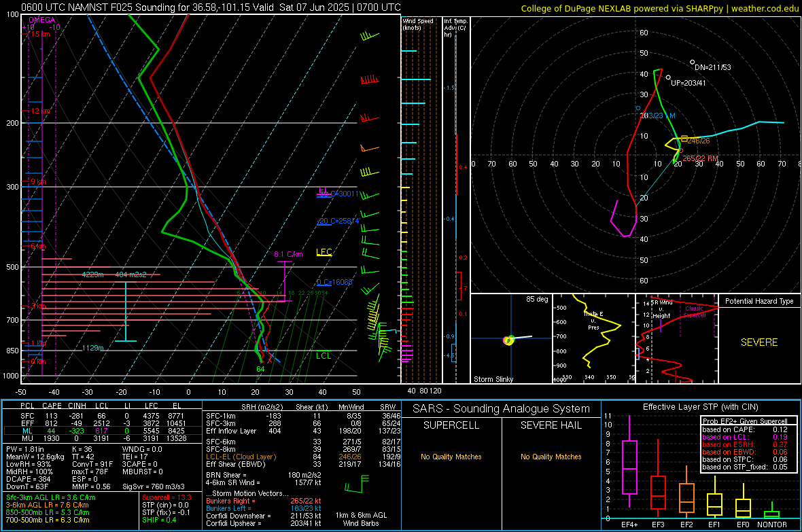
Task: Click the yellow SEVERE hazard text
Action: [x=759, y=342]
